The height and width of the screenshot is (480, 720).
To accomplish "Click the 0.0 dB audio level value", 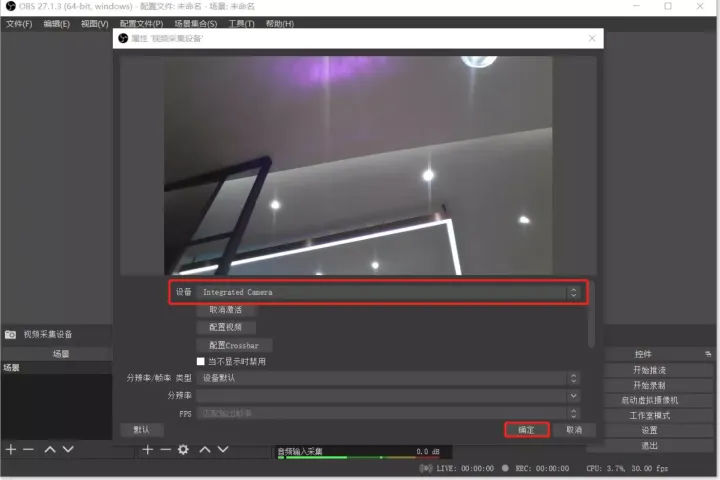I will point(428,452).
